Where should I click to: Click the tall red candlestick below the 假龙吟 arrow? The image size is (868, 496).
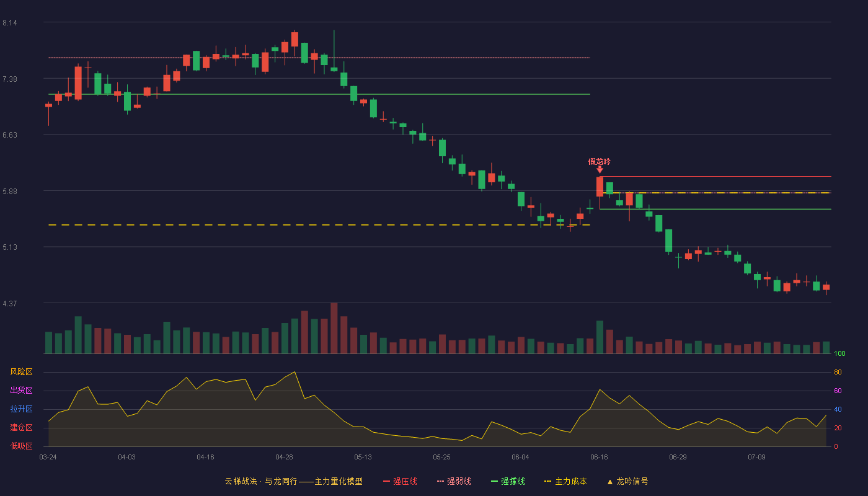tap(600, 187)
